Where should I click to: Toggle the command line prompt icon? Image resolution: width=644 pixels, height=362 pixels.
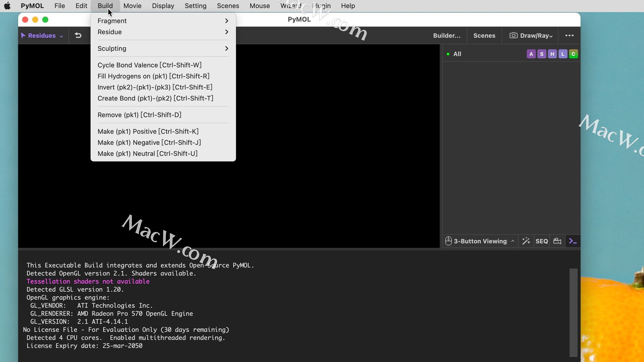[x=573, y=241]
